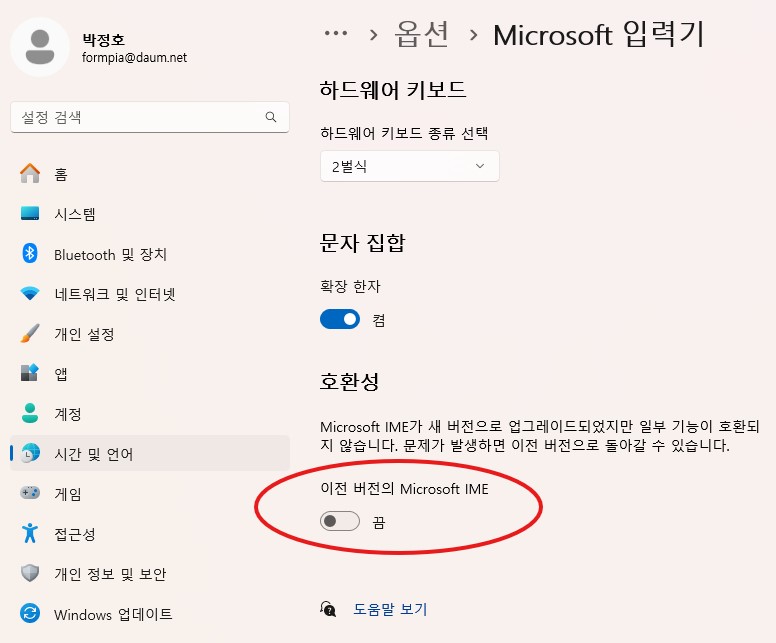Click the 설정 검색 search field
Viewport: 776px width, 643px height.
(x=150, y=117)
